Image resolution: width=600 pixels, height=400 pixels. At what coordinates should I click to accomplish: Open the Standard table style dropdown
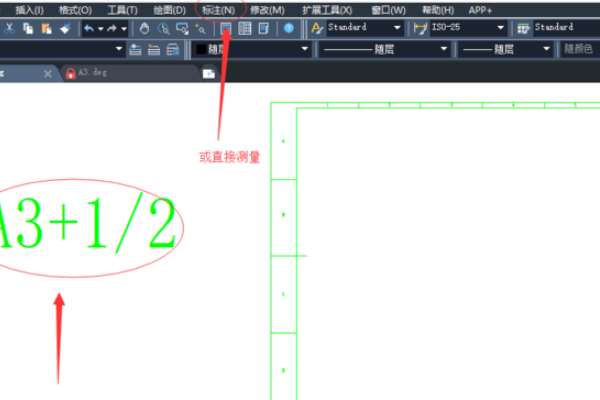(x=566, y=28)
